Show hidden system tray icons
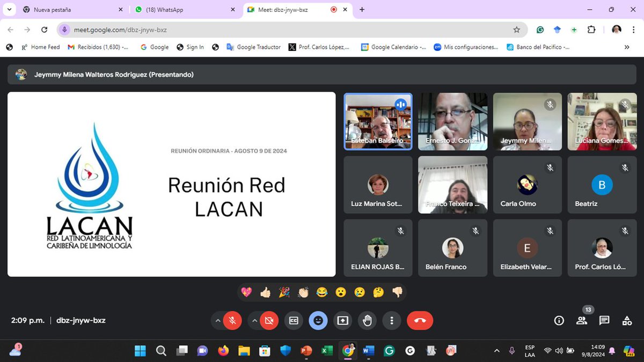 [497, 351]
